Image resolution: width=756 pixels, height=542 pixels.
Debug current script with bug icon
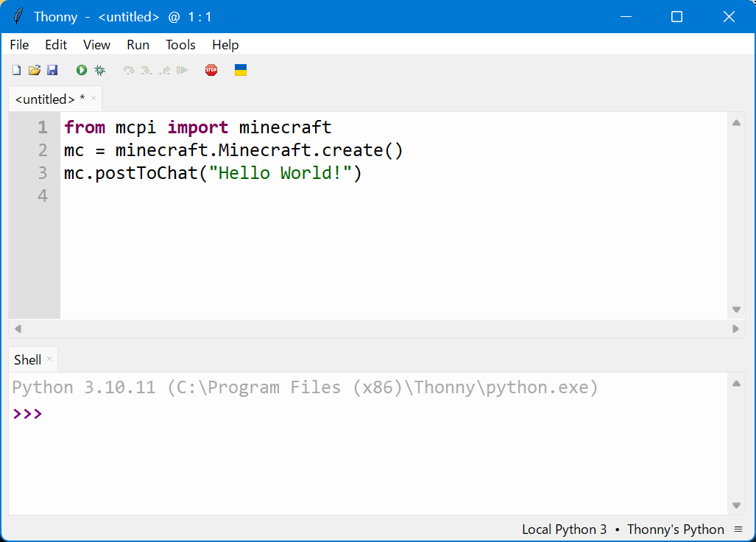pyautogui.click(x=100, y=71)
